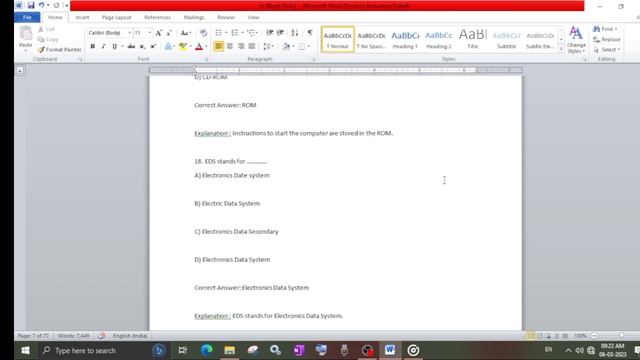
Task: Switch to Word on the taskbar
Action: point(390,350)
